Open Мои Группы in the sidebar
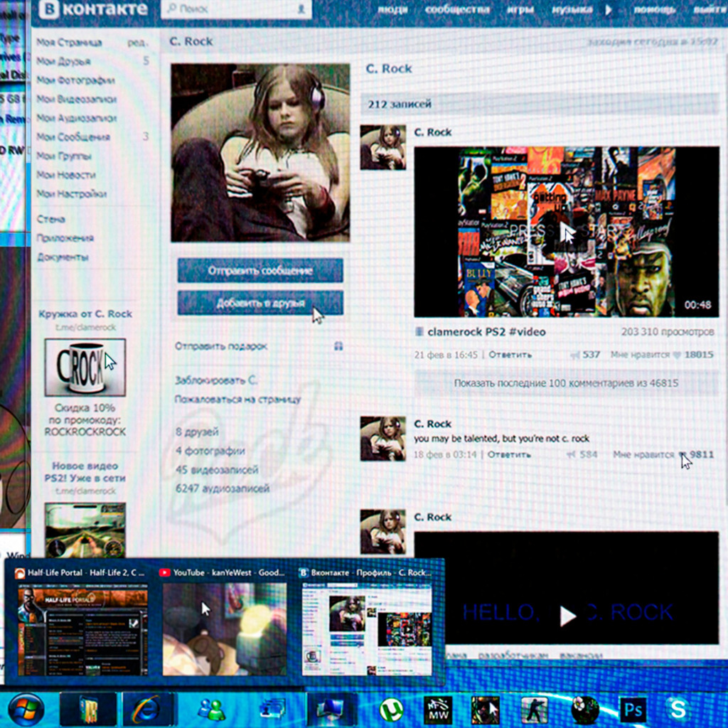The width and height of the screenshot is (728, 728). 64,156
